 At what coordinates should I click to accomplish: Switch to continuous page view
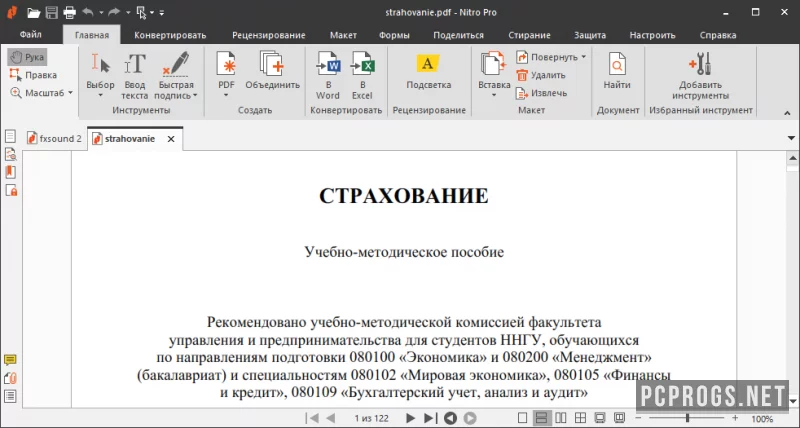pyautogui.click(x=541, y=418)
